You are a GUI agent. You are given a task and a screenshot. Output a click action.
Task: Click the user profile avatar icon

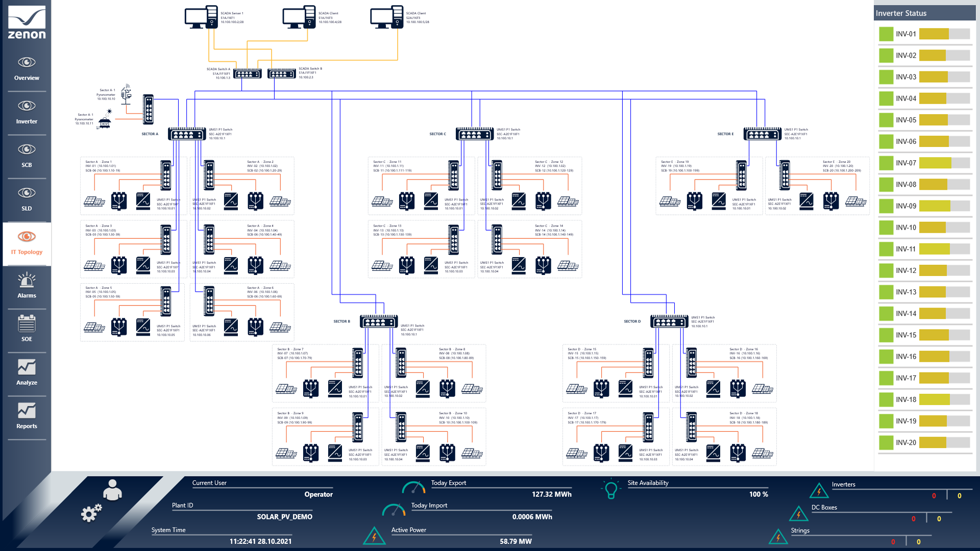tap(112, 490)
